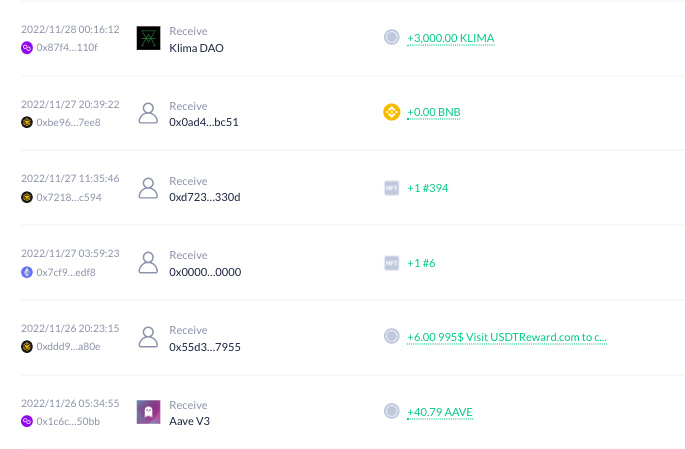Open transaction hash 0x1c6c...50bb
Image resolution: width=685 pixels, height=449 pixels.
coord(68,421)
